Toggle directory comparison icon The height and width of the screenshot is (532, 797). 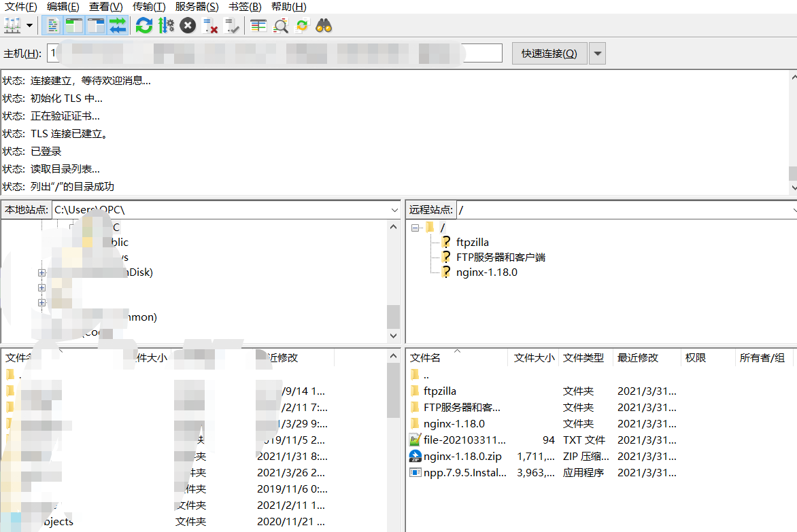click(x=281, y=25)
